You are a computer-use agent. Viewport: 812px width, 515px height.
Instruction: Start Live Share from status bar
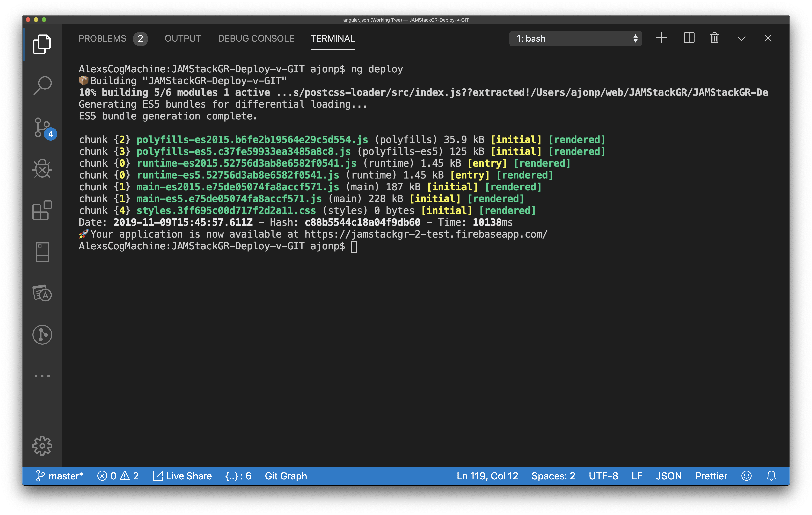coord(182,476)
